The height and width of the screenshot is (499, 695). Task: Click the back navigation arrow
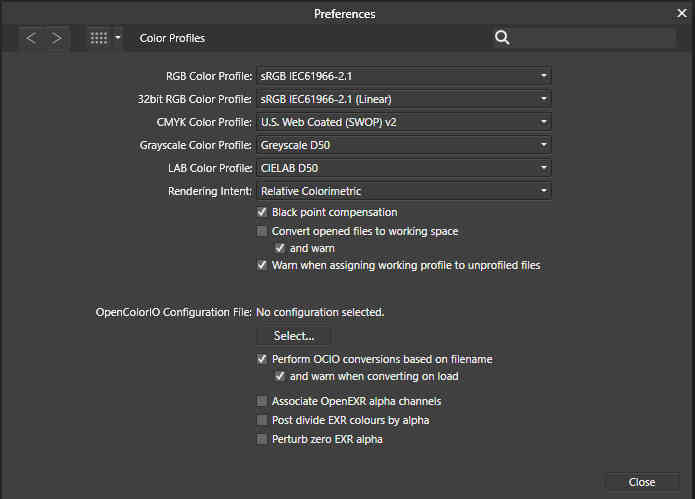point(31,38)
